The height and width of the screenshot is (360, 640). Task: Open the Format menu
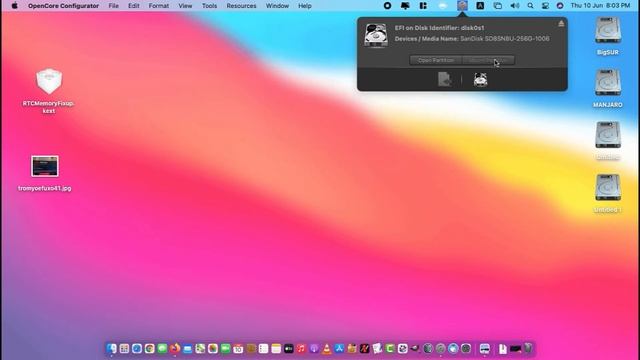pyautogui.click(x=159, y=6)
